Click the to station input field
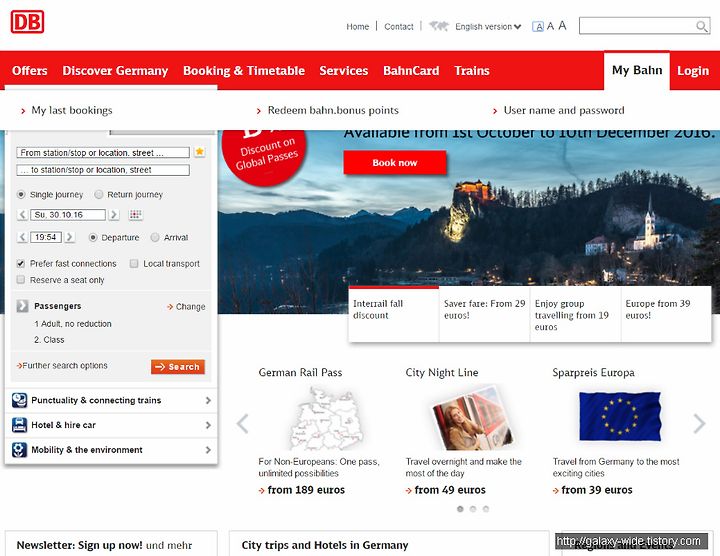Viewport: 720px width, 556px height. coord(103,170)
